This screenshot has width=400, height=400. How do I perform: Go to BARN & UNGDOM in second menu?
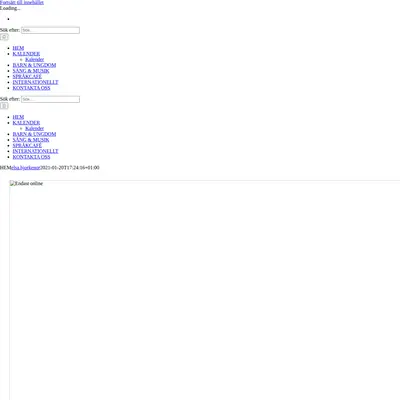pyautogui.click(x=34, y=134)
